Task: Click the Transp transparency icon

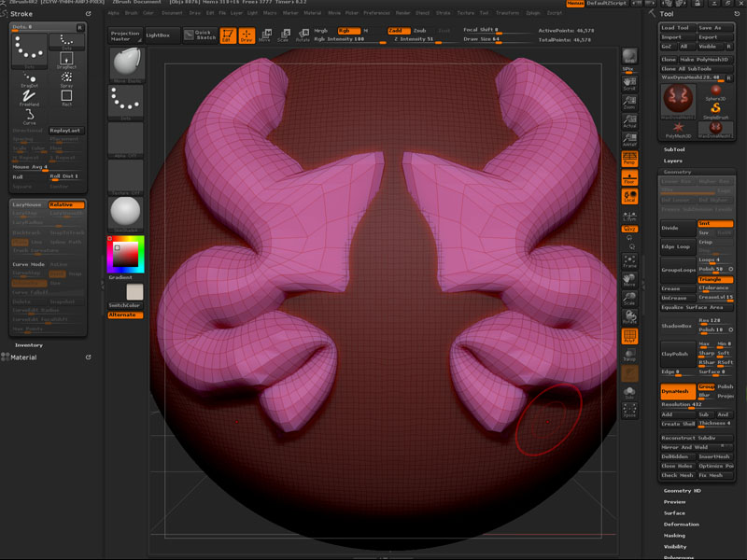Action: tap(629, 355)
